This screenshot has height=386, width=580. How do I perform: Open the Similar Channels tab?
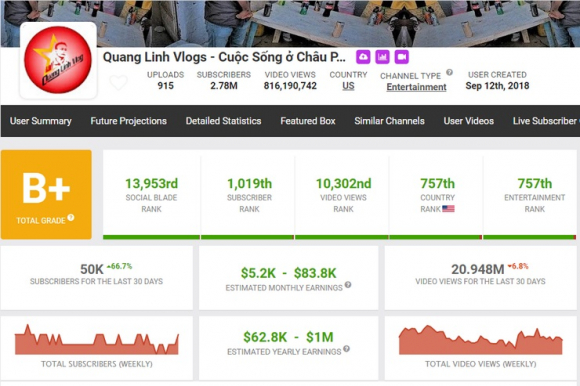click(x=390, y=121)
